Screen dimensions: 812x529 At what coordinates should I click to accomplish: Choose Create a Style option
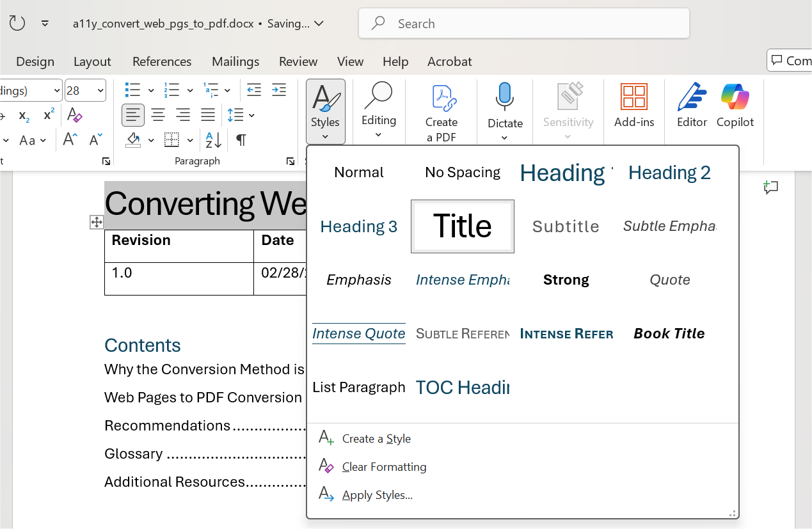pos(376,439)
